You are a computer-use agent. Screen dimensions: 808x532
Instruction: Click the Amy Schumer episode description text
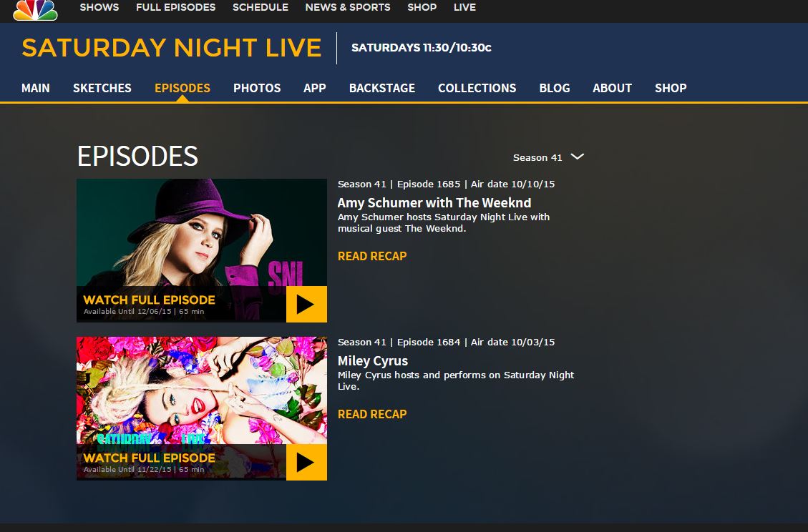pos(444,222)
